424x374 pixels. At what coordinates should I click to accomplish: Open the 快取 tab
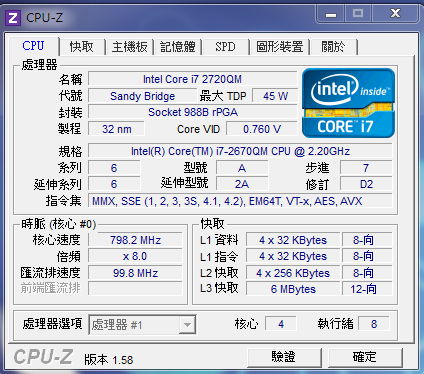pos(82,47)
